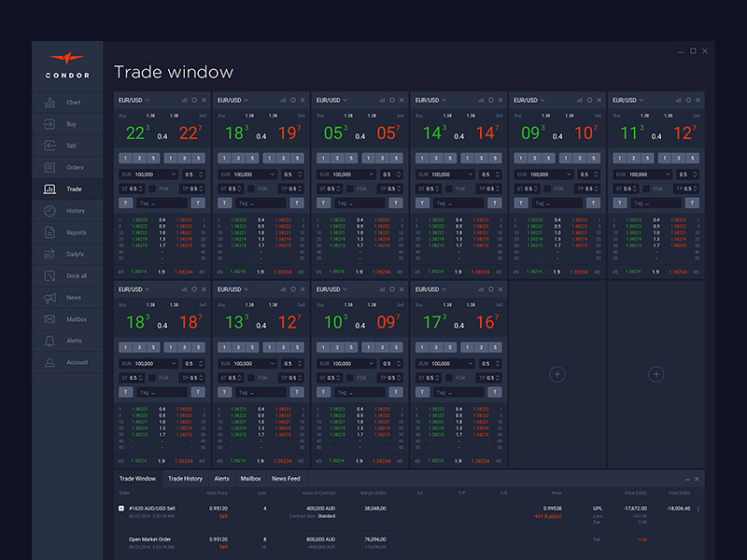Increase TP 0.5 value with stepper arrows
Screen dimensions: 747x560
(201, 188)
